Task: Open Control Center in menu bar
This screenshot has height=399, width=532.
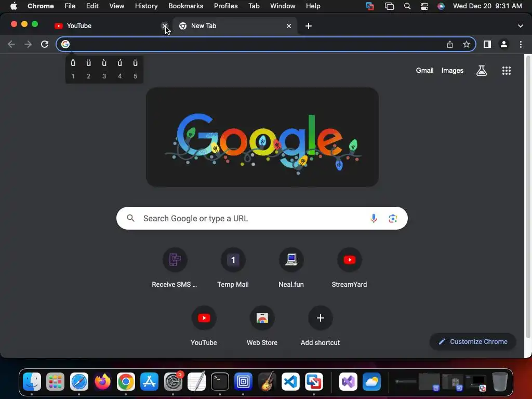Action: pyautogui.click(x=424, y=6)
